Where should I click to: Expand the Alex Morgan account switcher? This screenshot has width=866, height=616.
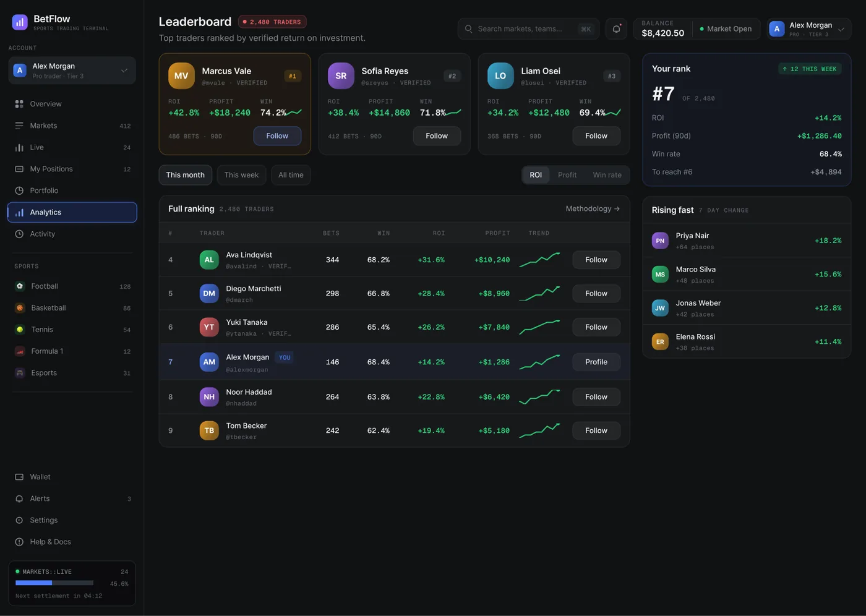pyautogui.click(x=72, y=71)
